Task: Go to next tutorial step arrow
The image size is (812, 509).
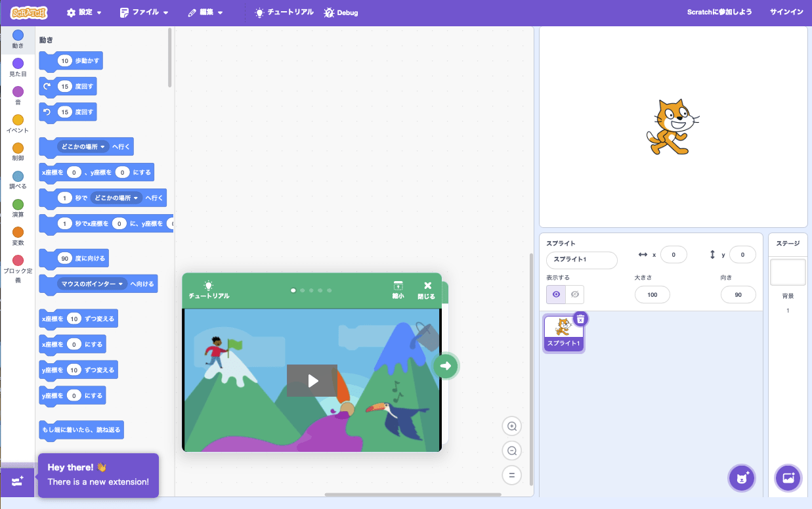Action: click(446, 366)
